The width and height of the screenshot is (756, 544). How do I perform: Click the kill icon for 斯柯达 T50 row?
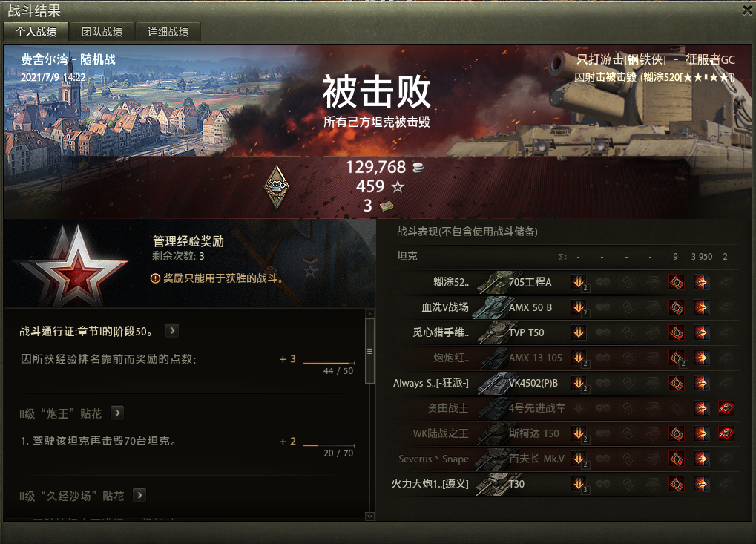pos(726,433)
